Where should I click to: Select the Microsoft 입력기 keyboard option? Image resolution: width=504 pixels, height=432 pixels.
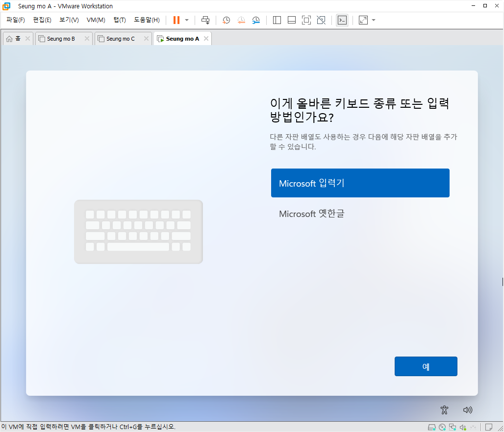point(360,183)
